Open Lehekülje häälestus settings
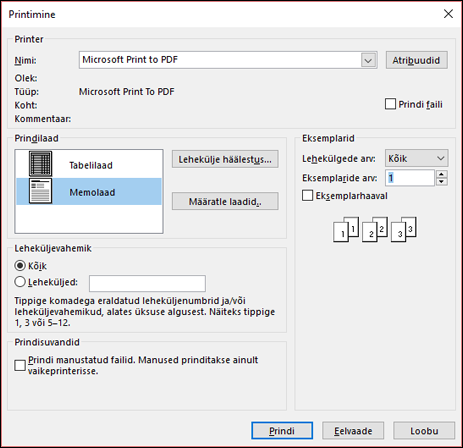The width and height of the screenshot is (463, 448). coord(225,159)
